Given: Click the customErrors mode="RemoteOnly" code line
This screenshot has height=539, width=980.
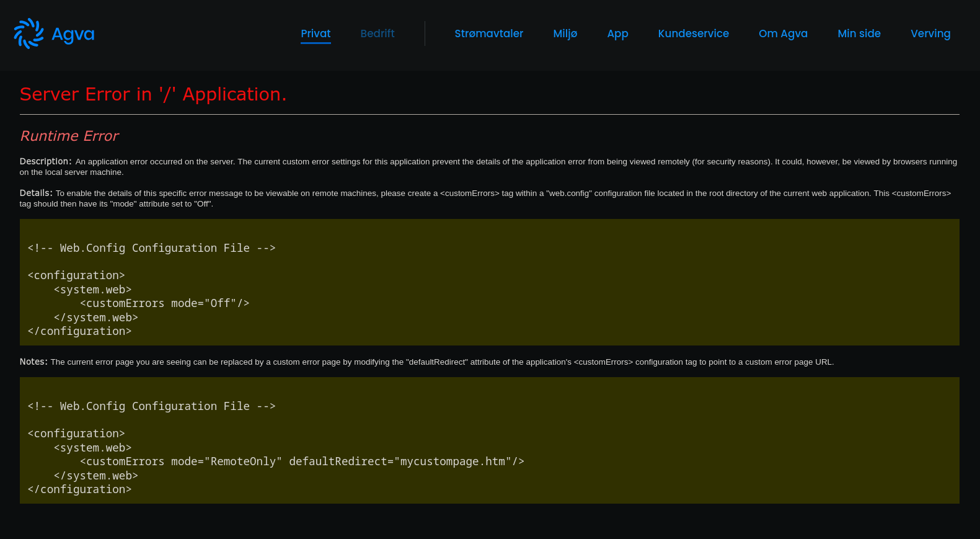Looking at the screenshot, I should (x=302, y=461).
